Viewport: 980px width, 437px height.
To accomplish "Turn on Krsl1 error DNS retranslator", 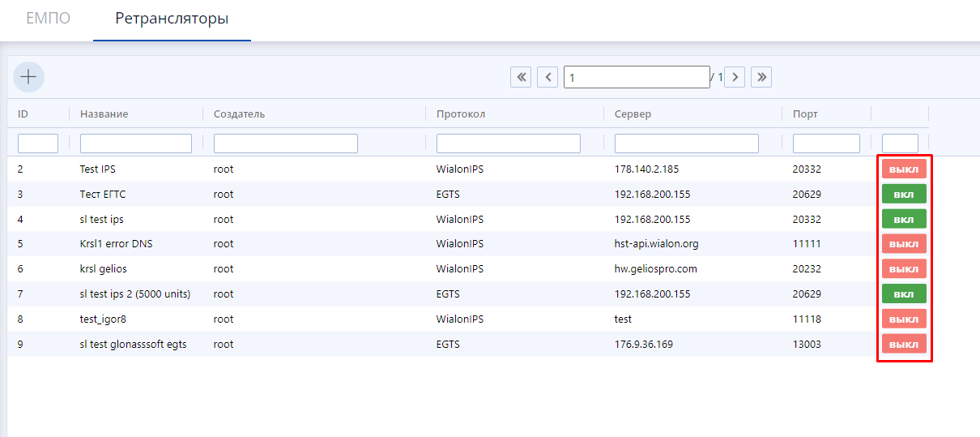I will (x=904, y=244).
